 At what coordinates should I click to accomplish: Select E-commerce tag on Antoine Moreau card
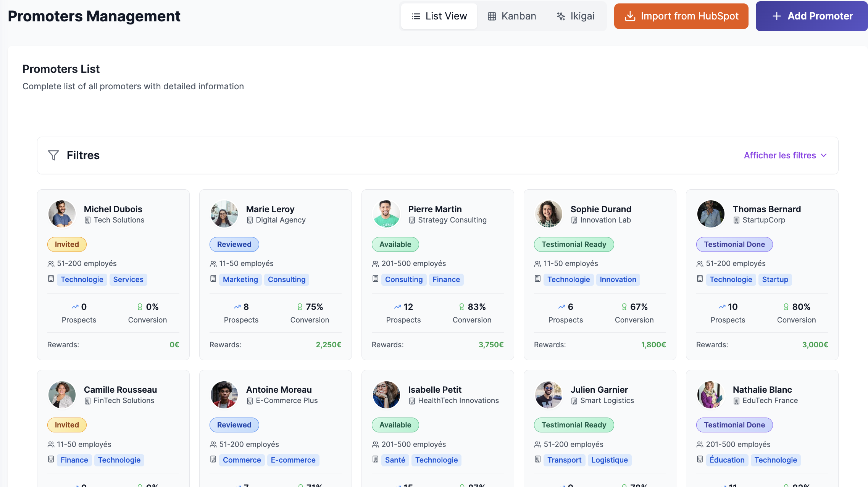293,460
